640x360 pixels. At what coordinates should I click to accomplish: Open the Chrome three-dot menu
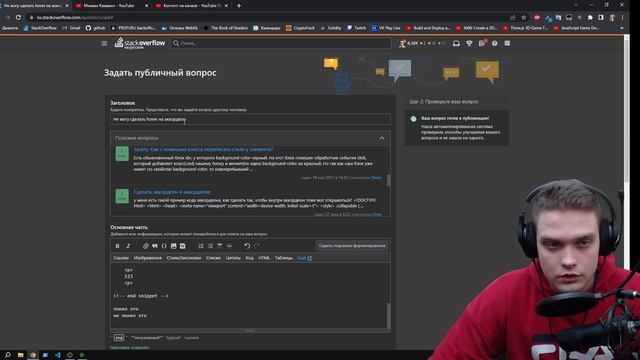pos(622,18)
